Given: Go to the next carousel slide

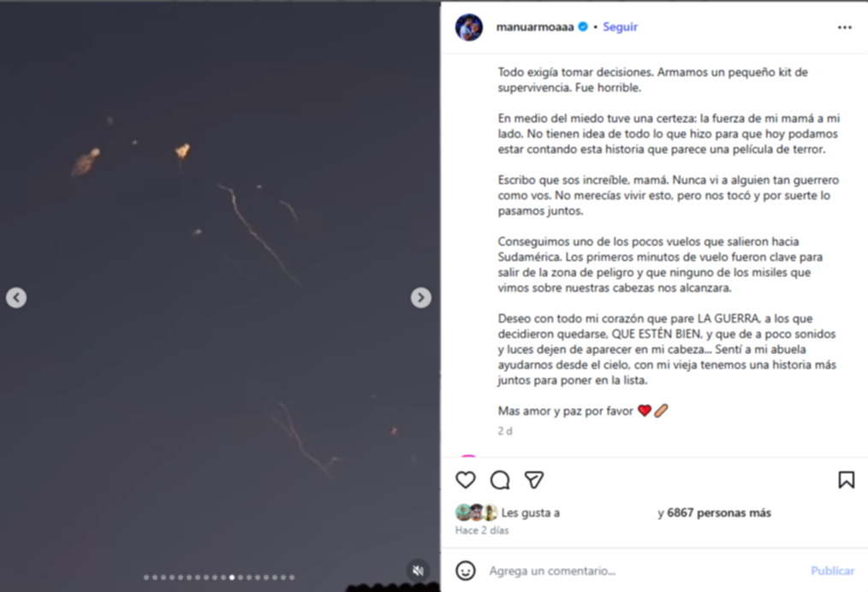Looking at the screenshot, I should click(x=420, y=298).
